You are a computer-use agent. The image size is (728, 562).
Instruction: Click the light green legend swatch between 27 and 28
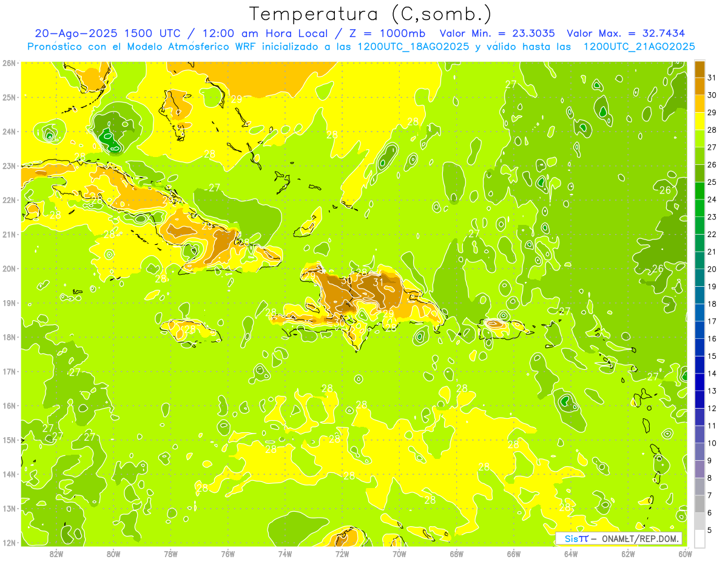pos(699,138)
